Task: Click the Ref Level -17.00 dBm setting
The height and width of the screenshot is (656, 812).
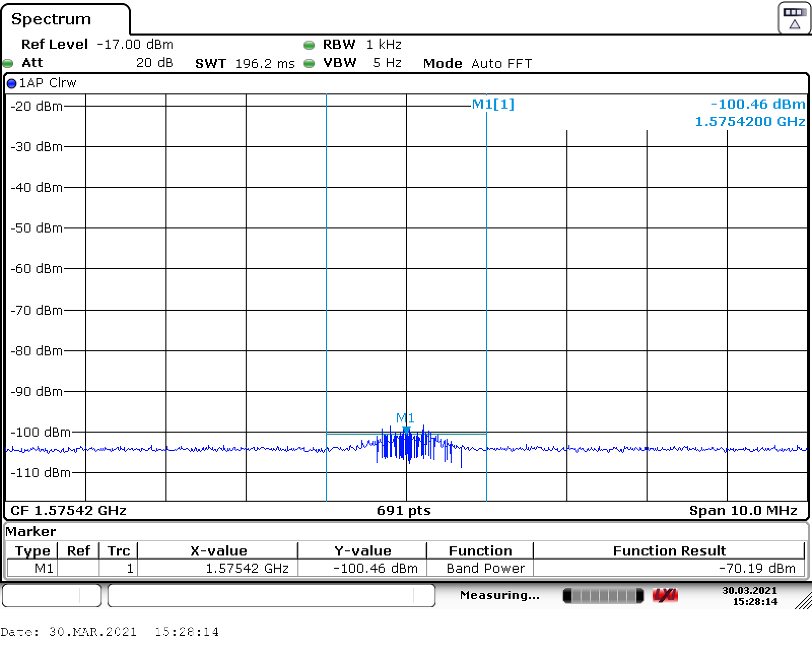Action: pos(97,45)
